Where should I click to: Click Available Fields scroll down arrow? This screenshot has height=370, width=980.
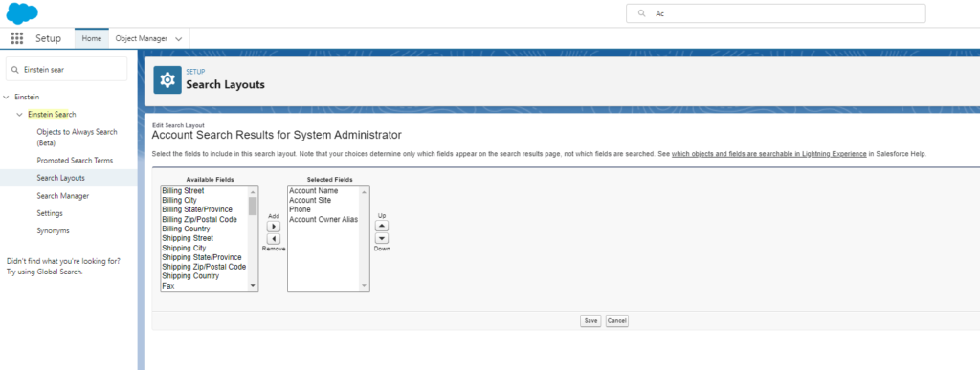point(253,285)
